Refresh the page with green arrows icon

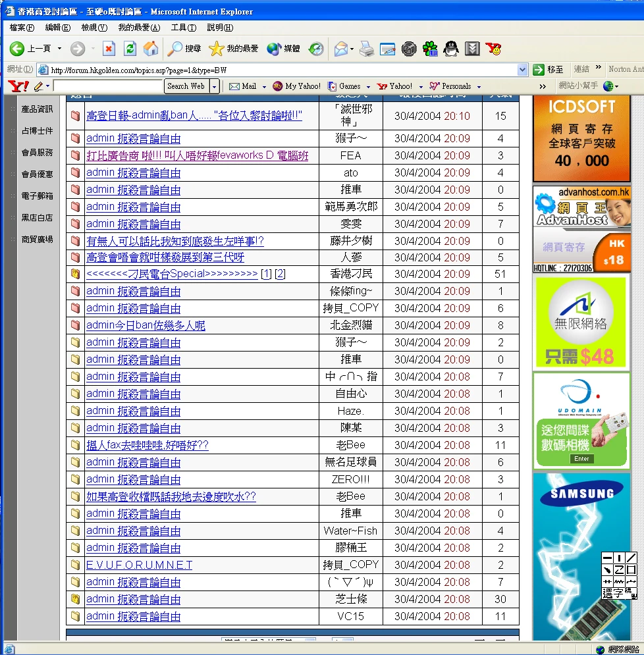point(130,49)
